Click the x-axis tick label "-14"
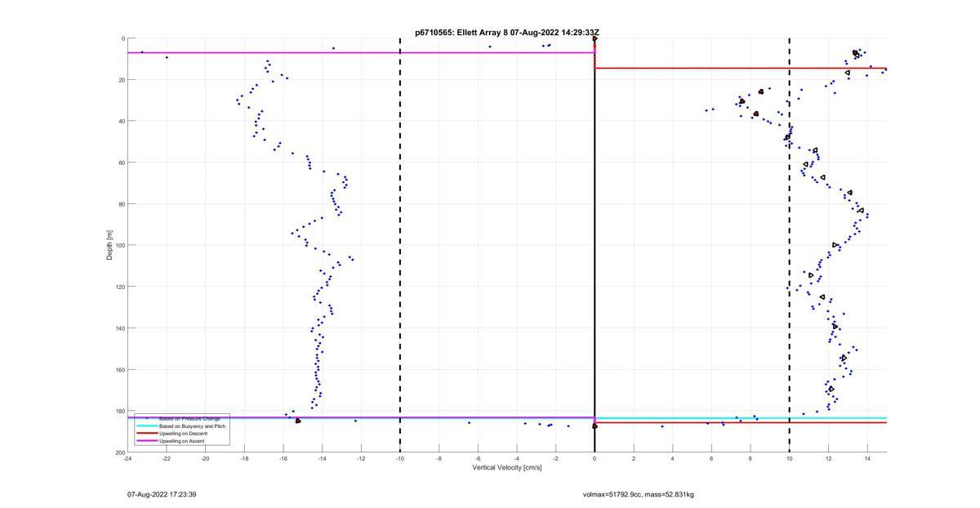 (x=322, y=458)
